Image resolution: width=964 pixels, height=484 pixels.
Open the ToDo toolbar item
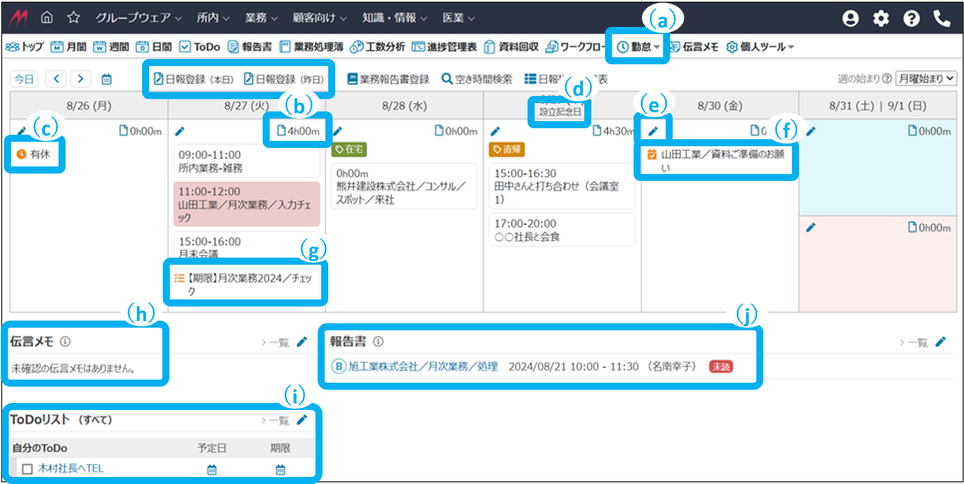199,47
